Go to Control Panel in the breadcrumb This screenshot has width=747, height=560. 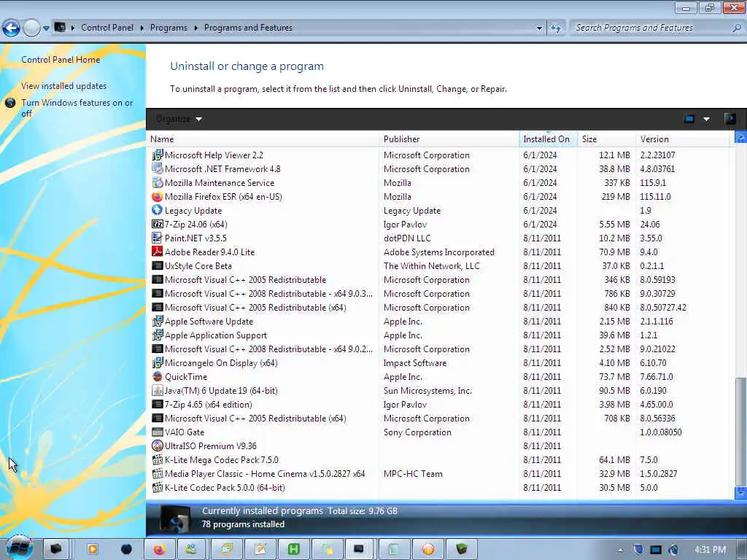(107, 28)
